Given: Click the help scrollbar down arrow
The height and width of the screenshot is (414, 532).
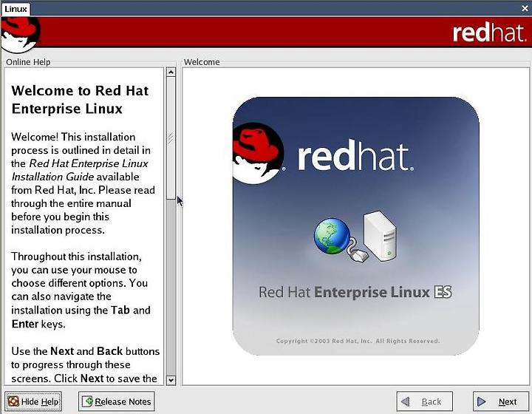Looking at the screenshot, I should point(171,380).
